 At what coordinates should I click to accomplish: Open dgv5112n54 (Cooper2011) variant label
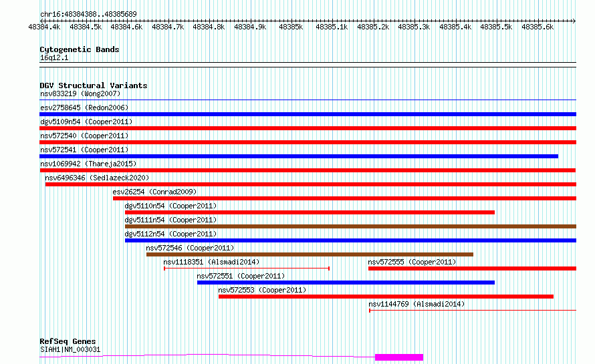pyautogui.click(x=170, y=234)
